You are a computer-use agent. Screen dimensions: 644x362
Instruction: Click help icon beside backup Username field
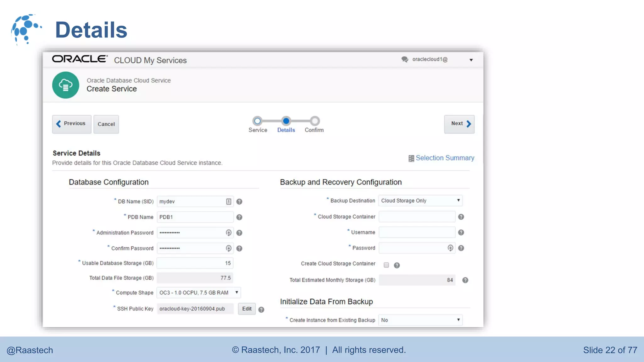[x=461, y=233]
